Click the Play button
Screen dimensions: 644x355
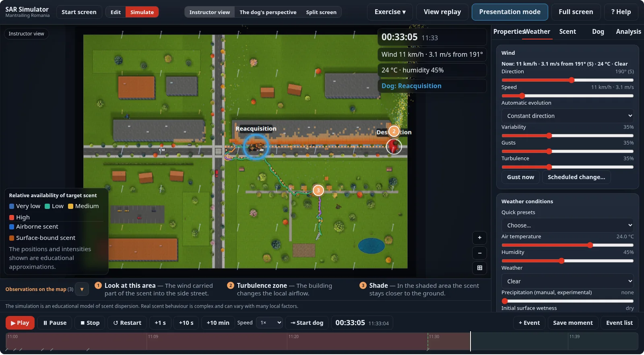(x=20, y=323)
